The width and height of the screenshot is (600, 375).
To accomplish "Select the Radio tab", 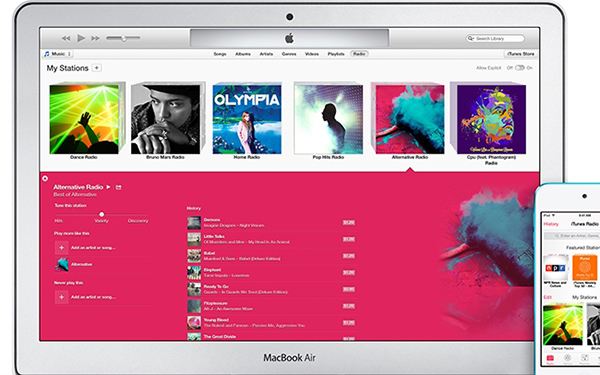I will [x=359, y=54].
